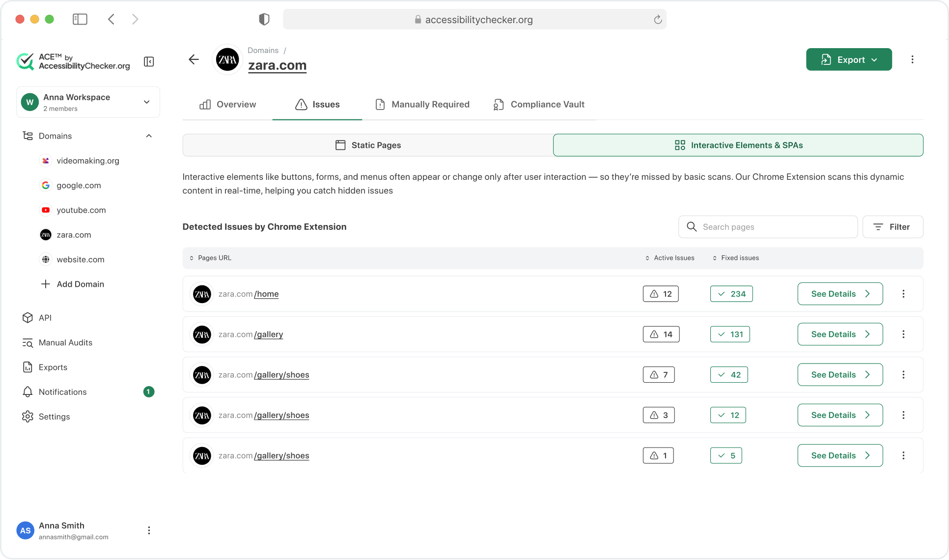Select Interactive Elements & SPAs view
The height and width of the screenshot is (560, 949).
(738, 145)
